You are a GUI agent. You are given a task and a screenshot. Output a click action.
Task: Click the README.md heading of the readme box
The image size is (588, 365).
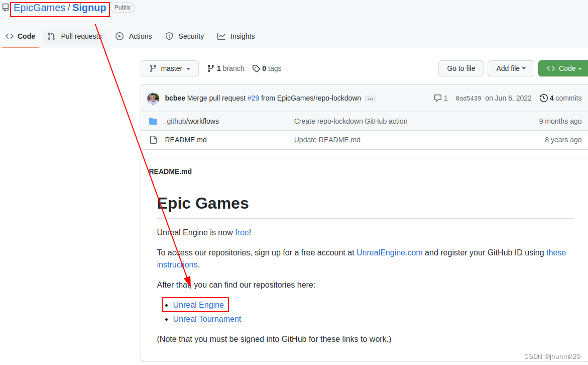(170, 171)
